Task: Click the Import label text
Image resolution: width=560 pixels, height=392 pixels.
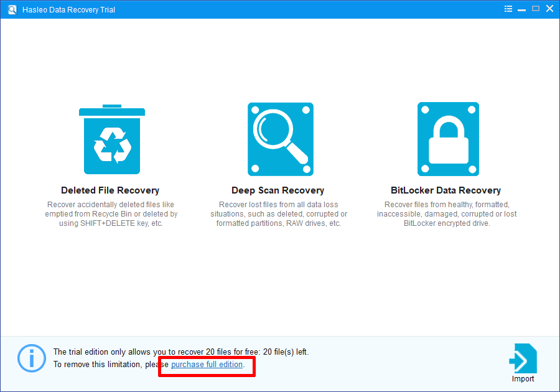Action: pos(523,379)
